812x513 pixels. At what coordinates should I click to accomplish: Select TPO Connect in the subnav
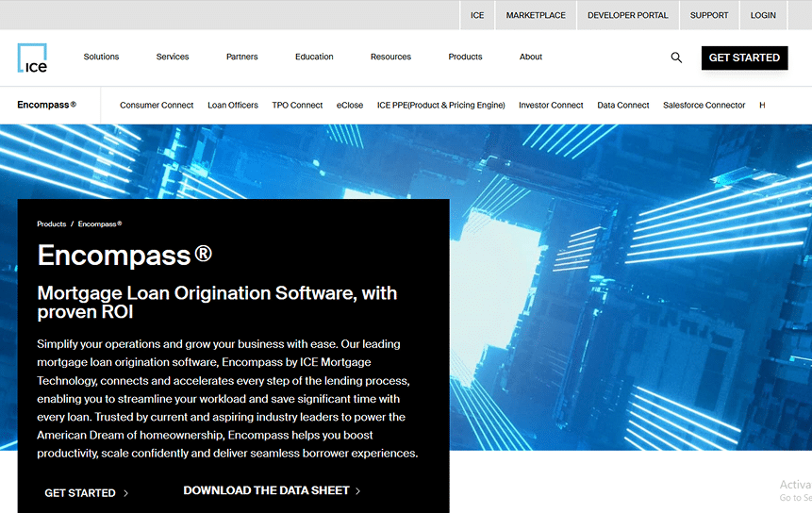(x=297, y=105)
